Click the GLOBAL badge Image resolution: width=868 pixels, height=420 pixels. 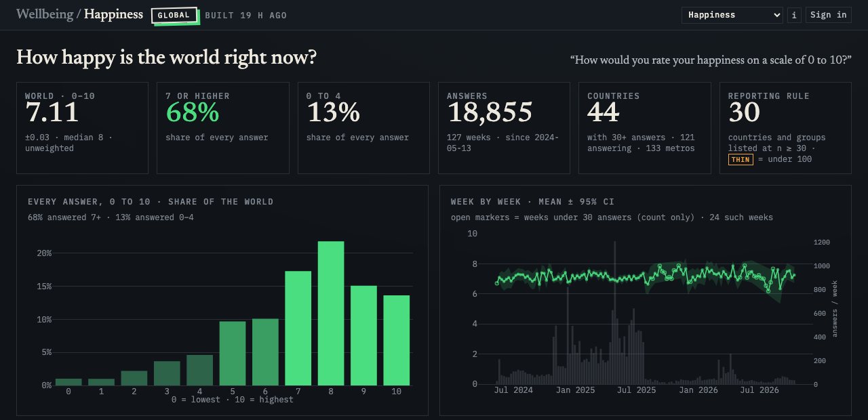(x=174, y=15)
